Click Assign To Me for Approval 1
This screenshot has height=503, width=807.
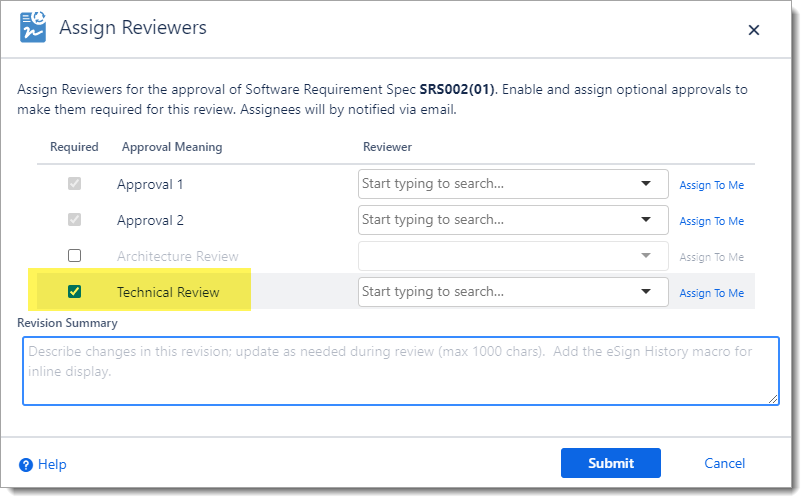tap(711, 185)
